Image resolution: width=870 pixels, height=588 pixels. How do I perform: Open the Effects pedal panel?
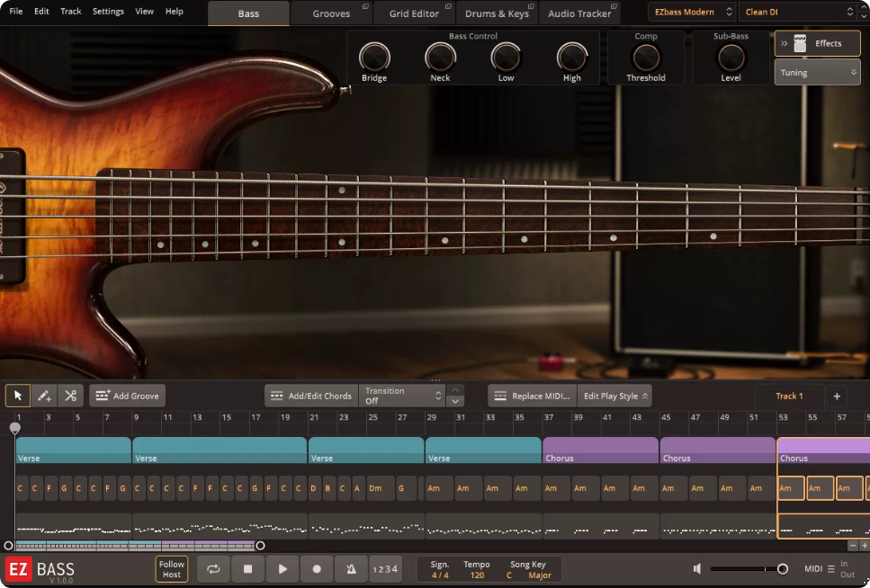tap(817, 43)
